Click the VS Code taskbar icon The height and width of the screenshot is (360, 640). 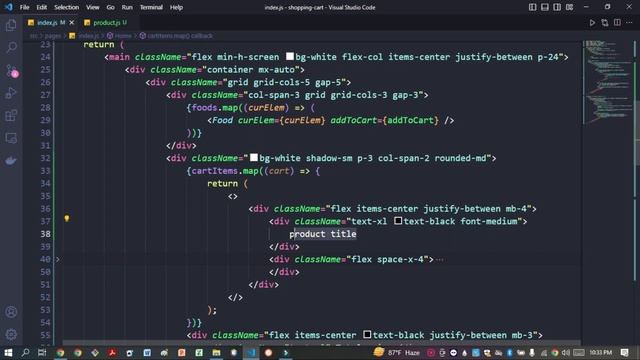[251, 352]
